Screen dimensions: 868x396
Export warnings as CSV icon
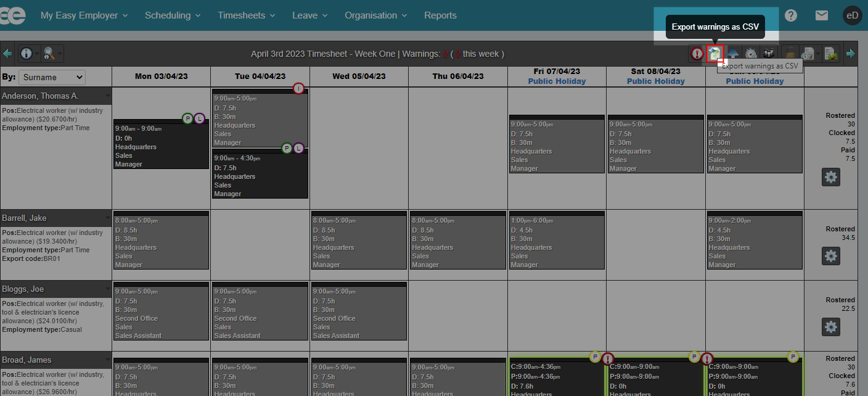point(714,54)
